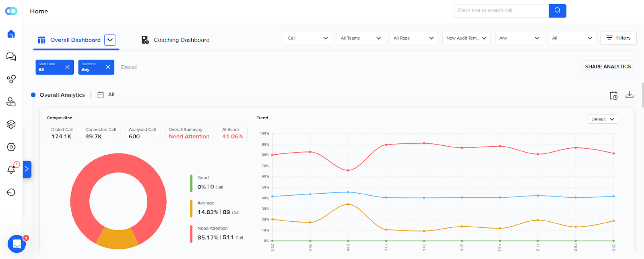Expand the sidebar with the blue arrow
The height and width of the screenshot is (259, 644).
tap(27, 169)
